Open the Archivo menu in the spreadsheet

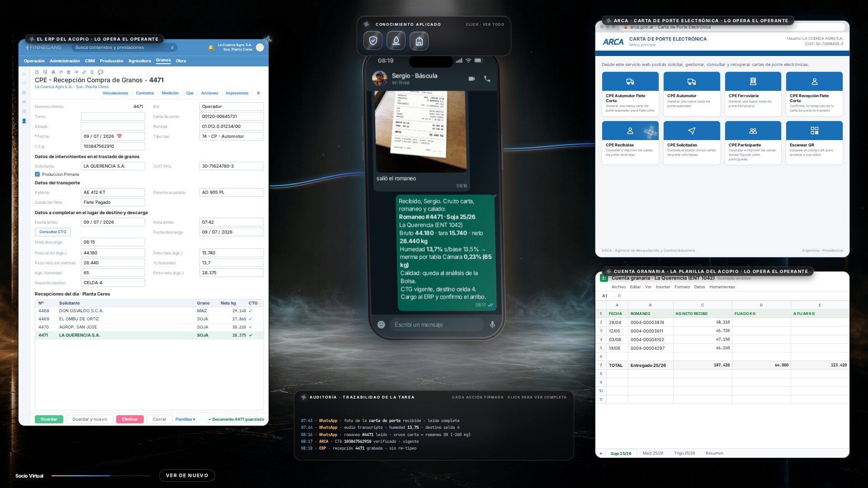tap(618, 287)
